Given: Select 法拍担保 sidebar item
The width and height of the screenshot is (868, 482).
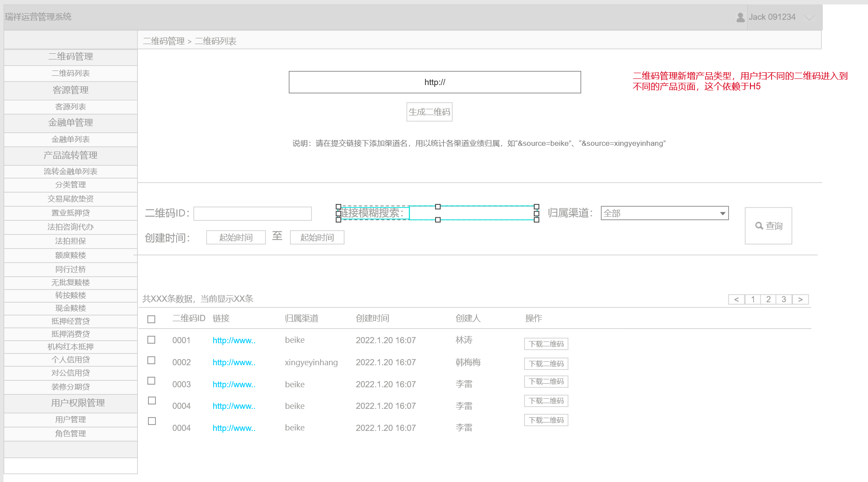Looking at the screenshot, I should tap(70, 241).
